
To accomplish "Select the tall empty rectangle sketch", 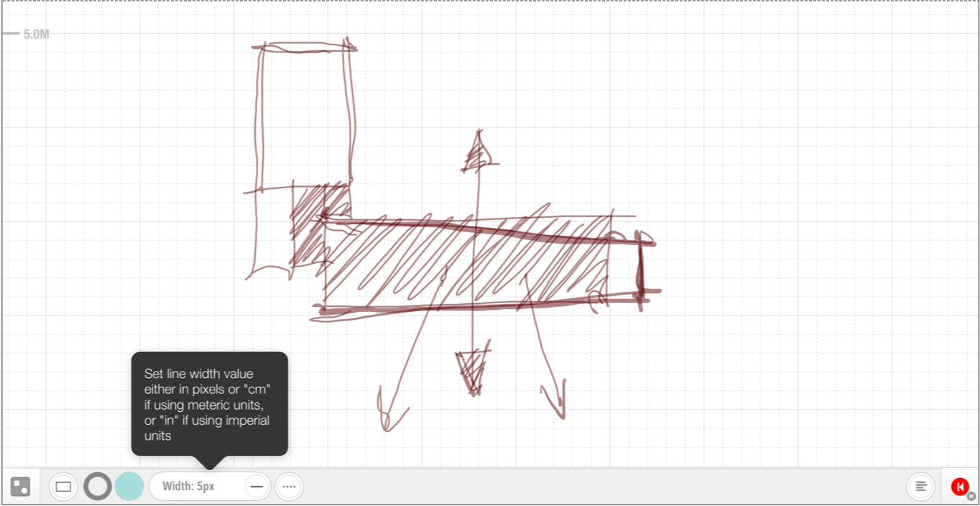I will click(306, 115).
